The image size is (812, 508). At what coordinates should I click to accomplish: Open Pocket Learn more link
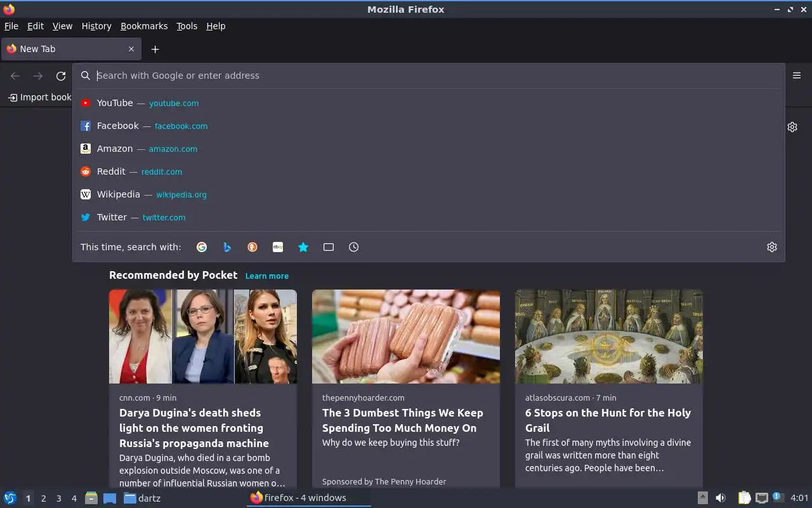[x=266, y=276]
